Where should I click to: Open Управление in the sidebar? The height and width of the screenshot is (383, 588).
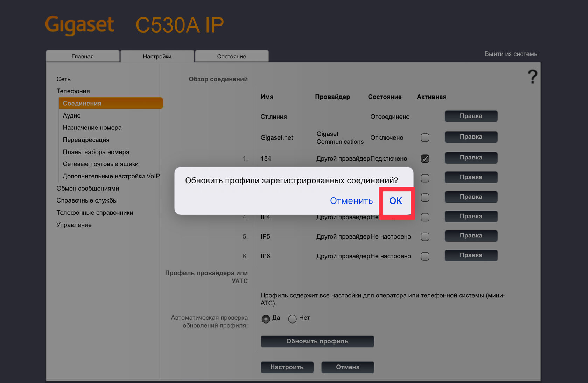click(x=74, y=225)
